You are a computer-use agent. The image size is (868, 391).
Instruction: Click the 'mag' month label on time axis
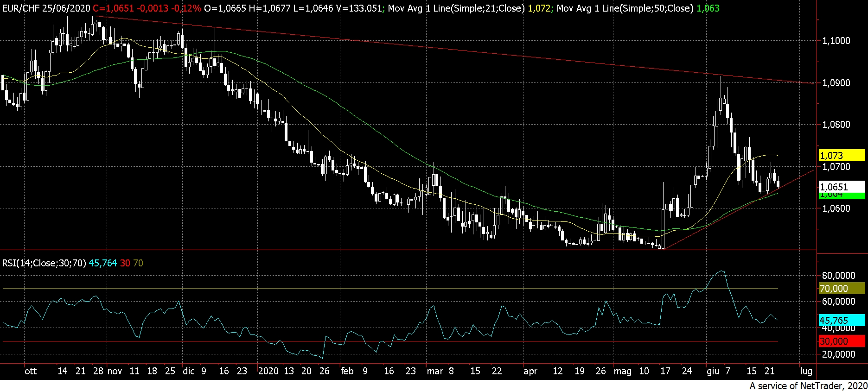623,371
